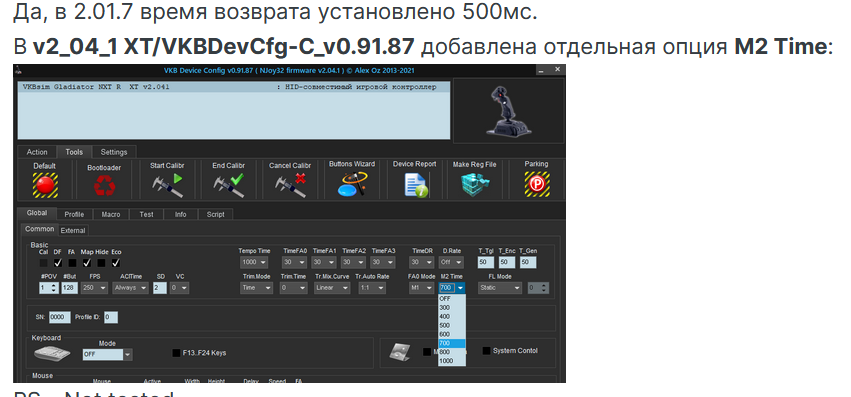Open the Script tab
The width and height of the screenshot is (851, 397).
[215, 215]
